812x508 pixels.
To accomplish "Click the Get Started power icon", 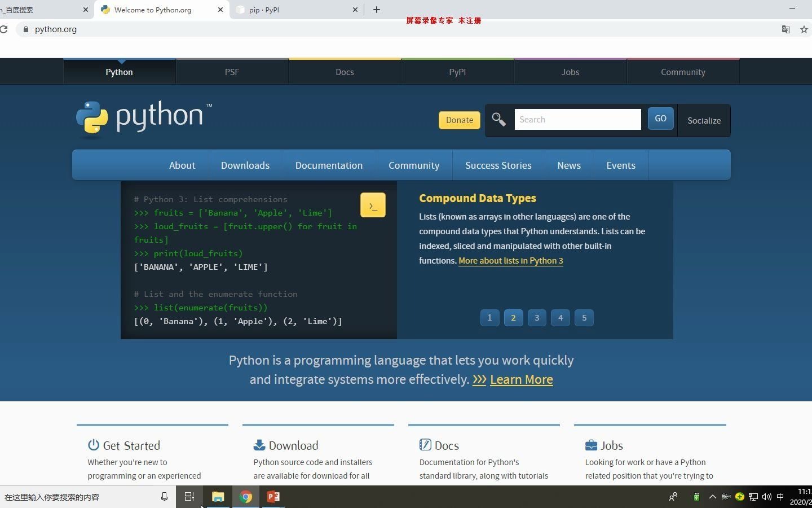I will [94, 445].
